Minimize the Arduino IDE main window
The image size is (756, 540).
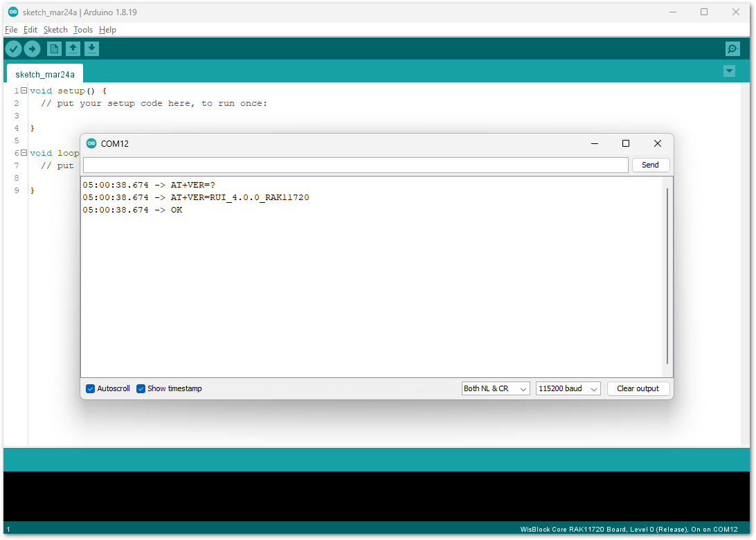click(673, 12)
